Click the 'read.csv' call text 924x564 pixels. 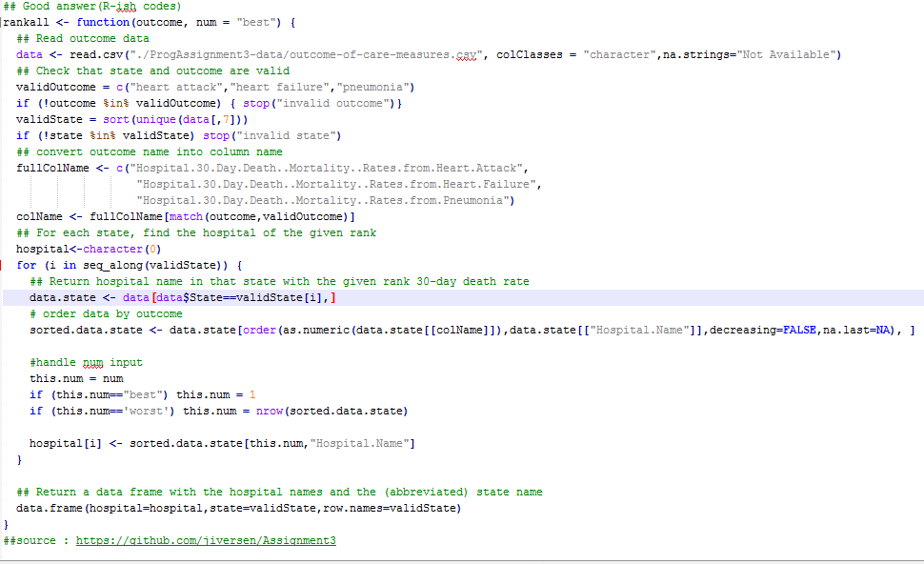click(96, 54)
